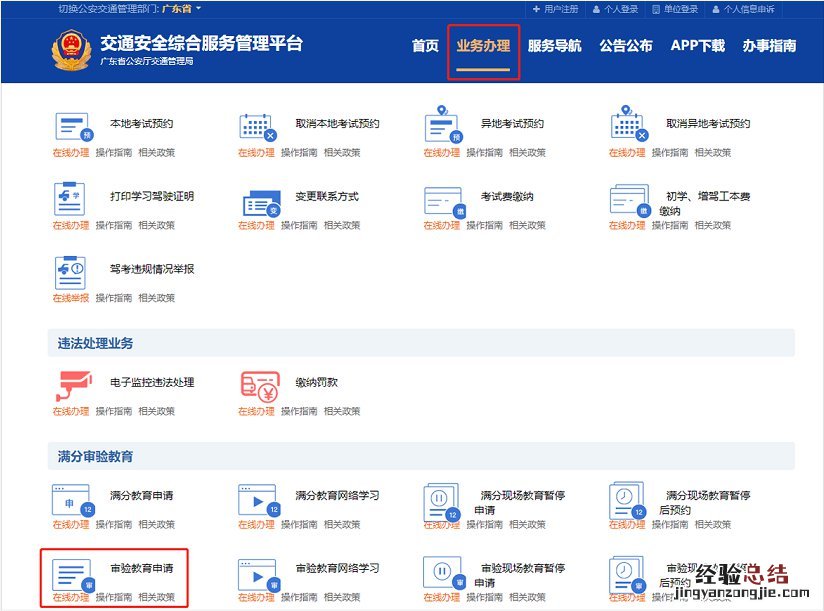
Task: Open the 广东省 department dropdown
Action: pyautogui.click(x=181, y=9)
